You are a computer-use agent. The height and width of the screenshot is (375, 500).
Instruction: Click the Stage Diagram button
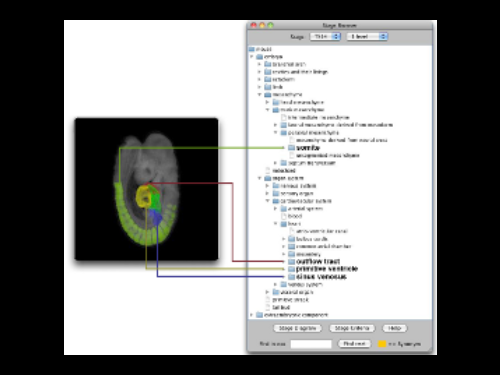[297, 328]
